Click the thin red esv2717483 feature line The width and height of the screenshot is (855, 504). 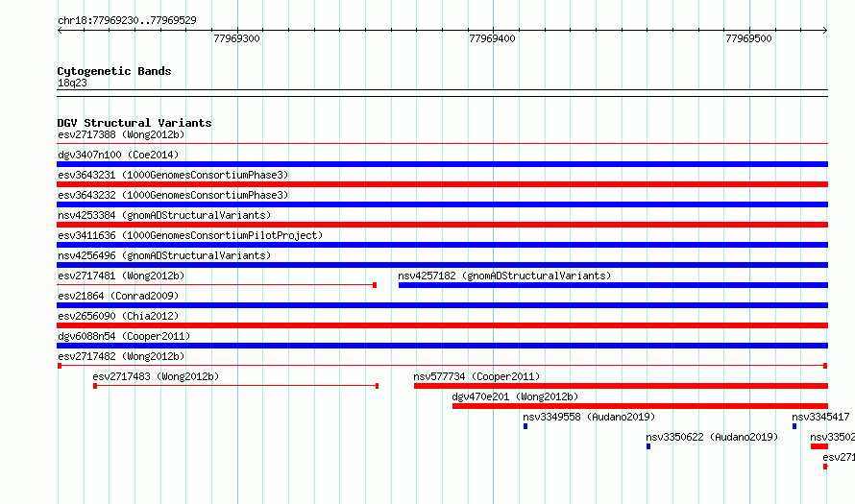tap(236, 386)
